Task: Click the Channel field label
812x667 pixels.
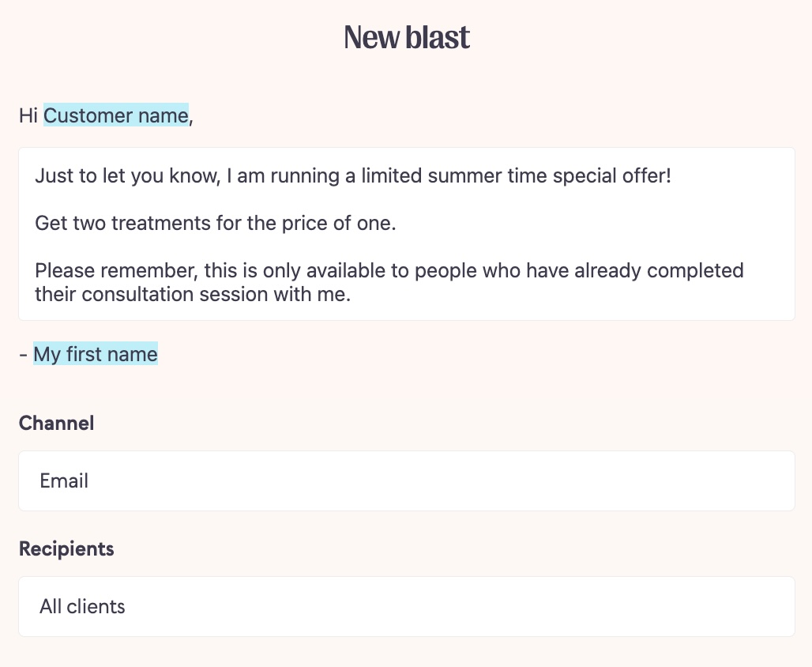Action: pos(56,424)
